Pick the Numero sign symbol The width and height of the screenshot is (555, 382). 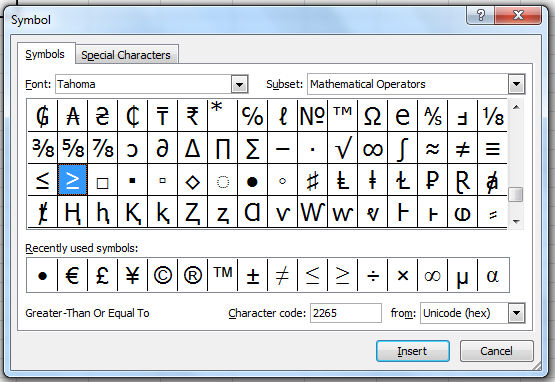pos(313,116)
